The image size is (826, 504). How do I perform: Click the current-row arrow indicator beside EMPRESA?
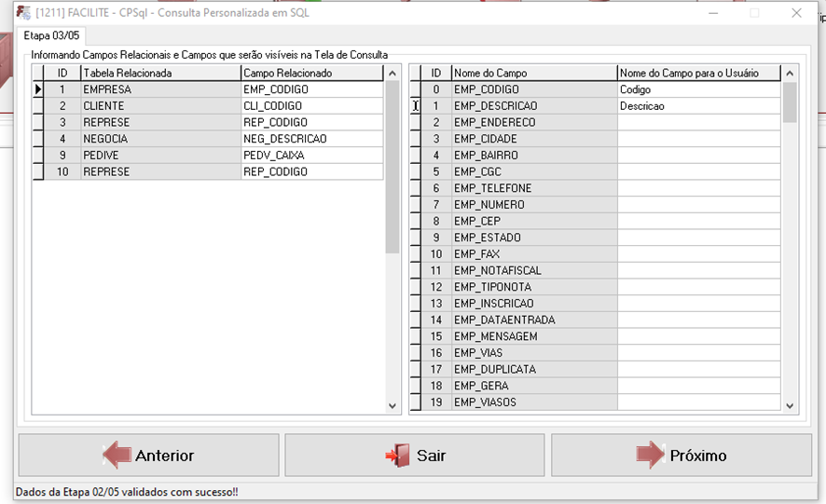(38, 89)
